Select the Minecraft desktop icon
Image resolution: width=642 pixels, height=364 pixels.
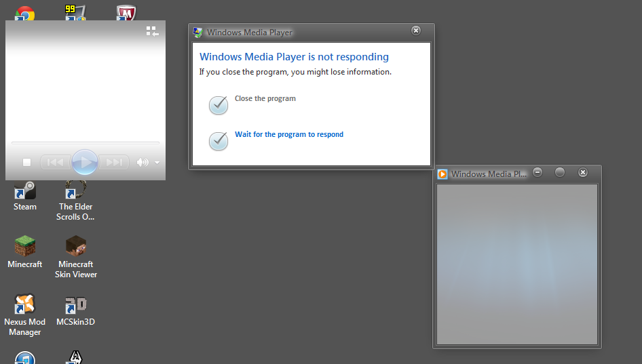coord(25,252)
